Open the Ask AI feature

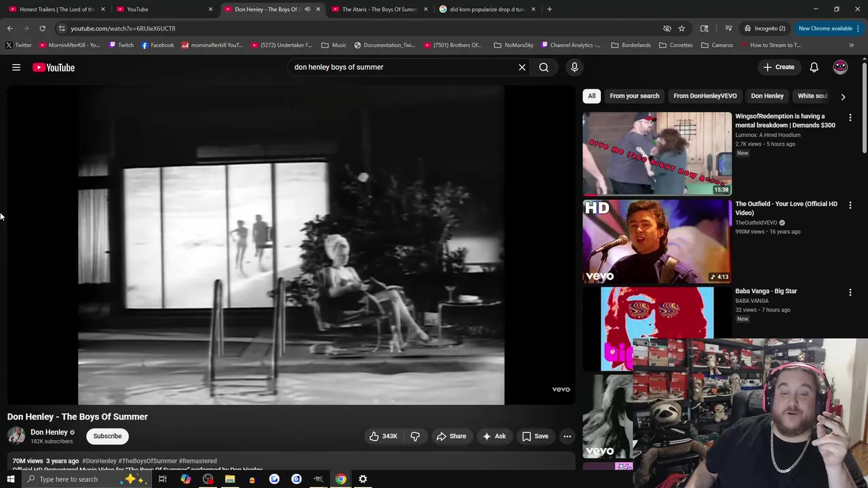494,436
